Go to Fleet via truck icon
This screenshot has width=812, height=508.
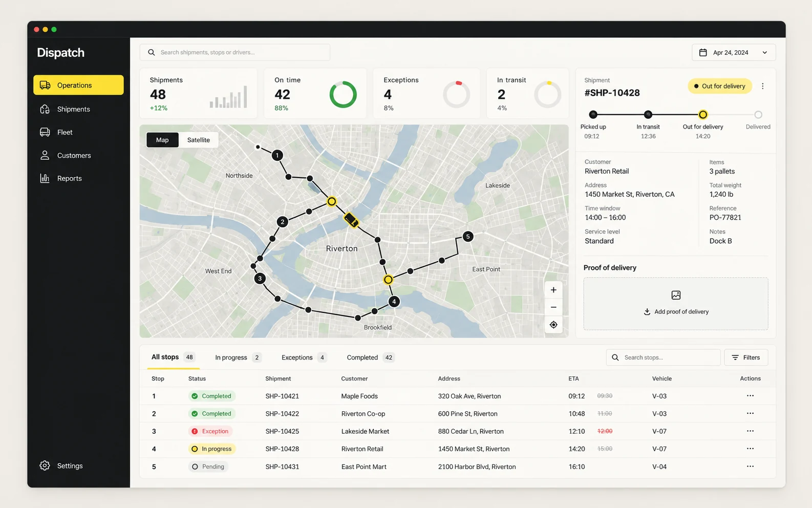45,132
